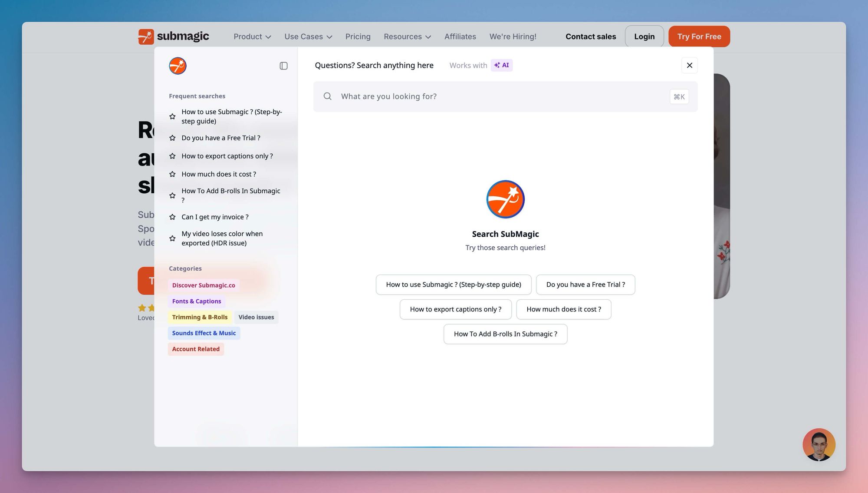Click the search magnifier icon
This screenshot has height=493, width=868.
point(328,96)
